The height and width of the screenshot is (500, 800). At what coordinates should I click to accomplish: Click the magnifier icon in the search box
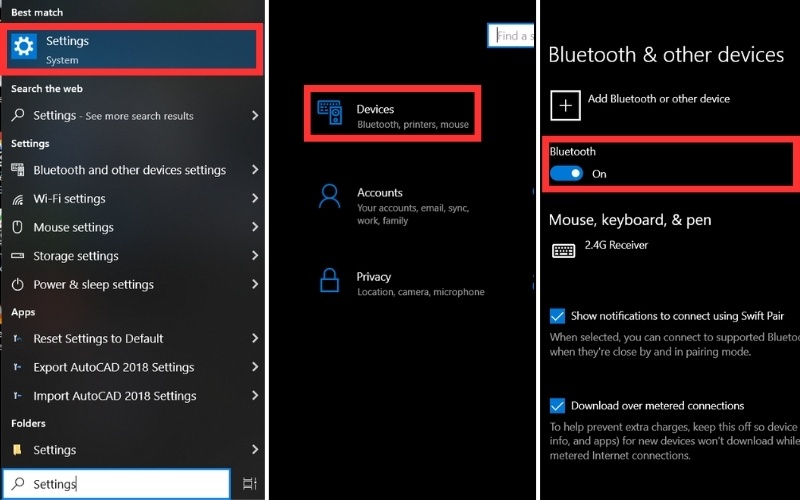click(18, 483)
